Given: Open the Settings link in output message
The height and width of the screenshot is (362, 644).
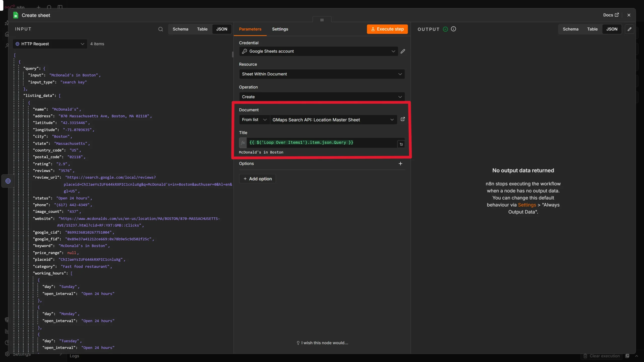Looking at the screenshot, I should pyautogui.click(x=527, y=205).
